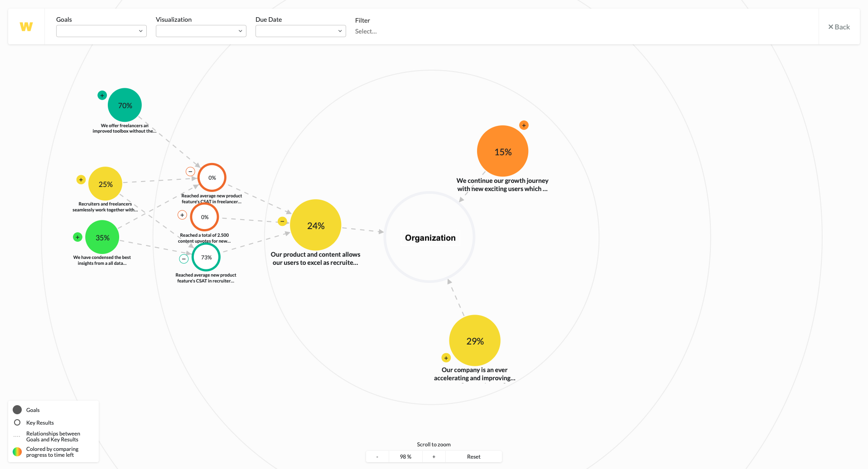
Task: Expand the 70% freelancers toolbox goal
Action: point(102,96)
